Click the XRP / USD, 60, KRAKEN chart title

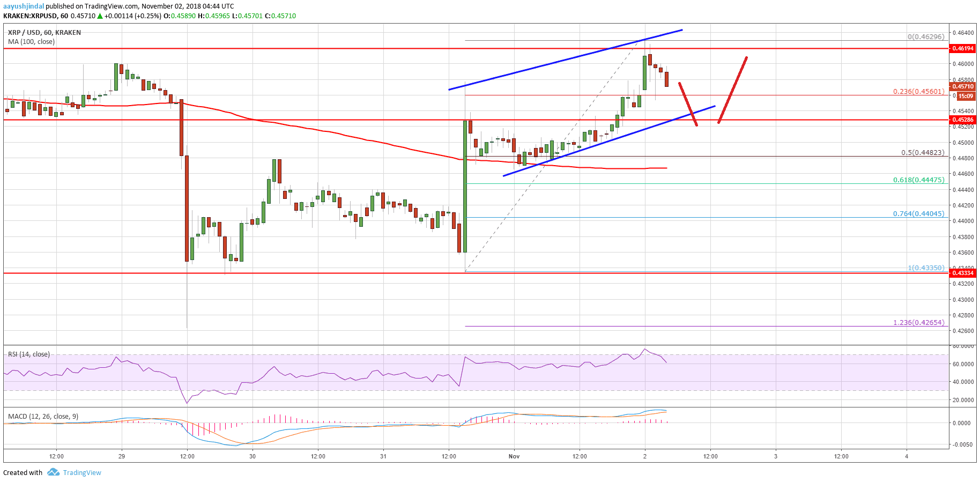click(x=44, y=33)
